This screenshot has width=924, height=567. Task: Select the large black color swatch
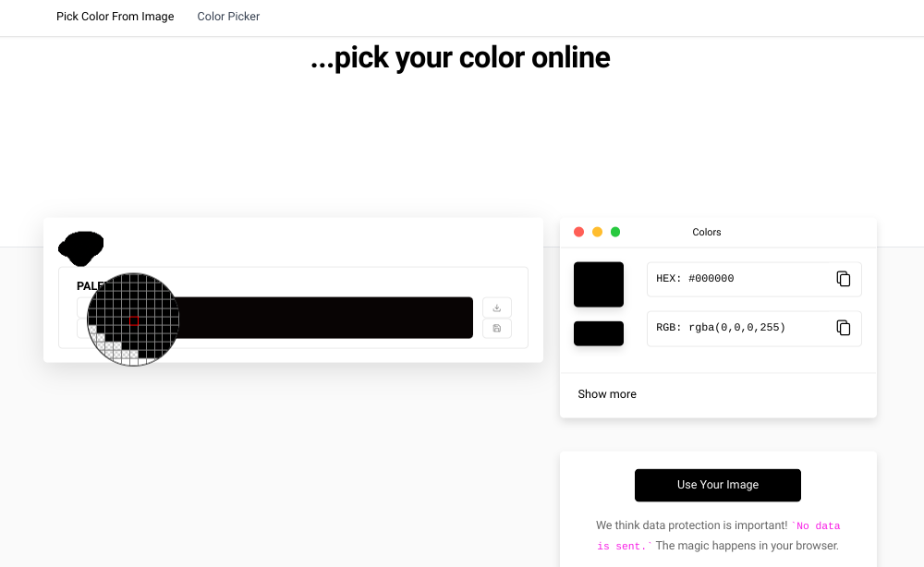[599, 284]
